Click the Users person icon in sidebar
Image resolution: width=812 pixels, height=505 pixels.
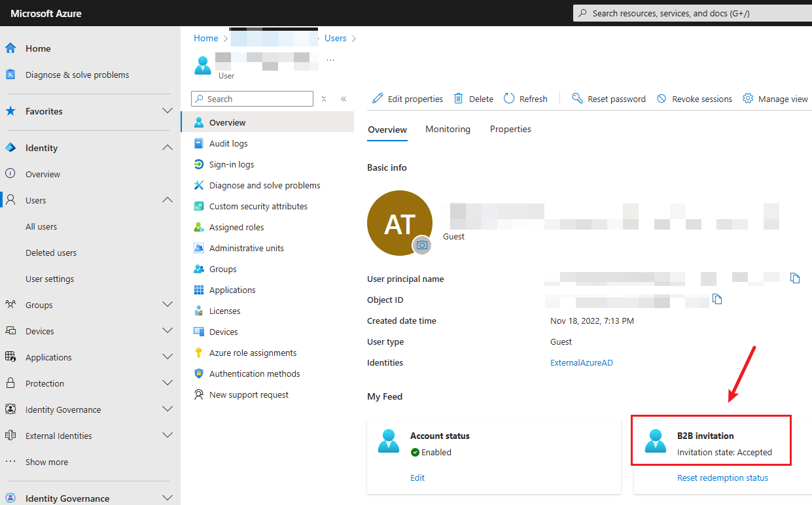click(10, 200)
